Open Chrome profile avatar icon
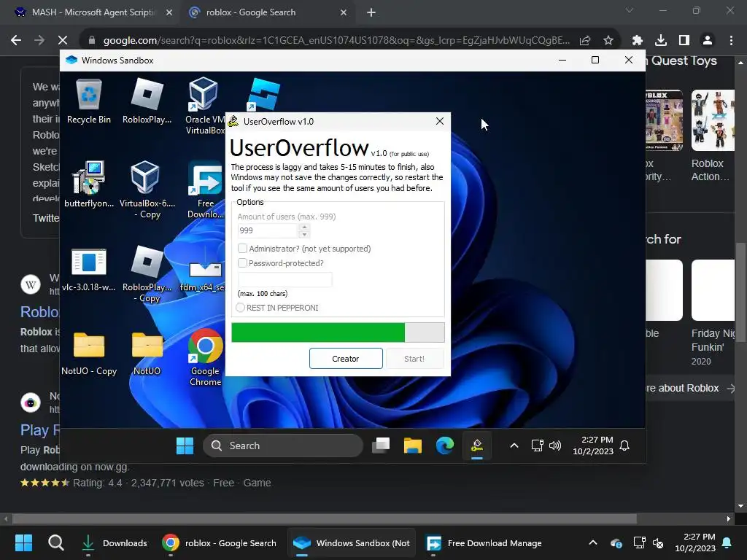Image resolution: width=747 pixels, height=560 pixels. pos(708,41)
